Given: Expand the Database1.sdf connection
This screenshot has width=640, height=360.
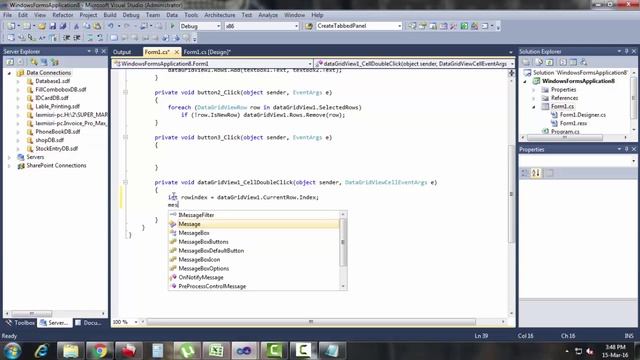Looking at the screenshot, I should pyautogui.click(x=18, y=81).
